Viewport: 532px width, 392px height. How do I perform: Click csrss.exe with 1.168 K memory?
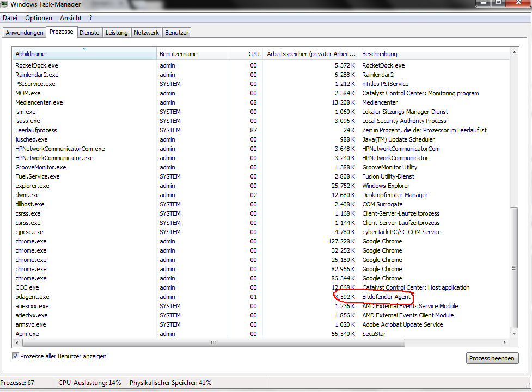click(x=261, y=213)
